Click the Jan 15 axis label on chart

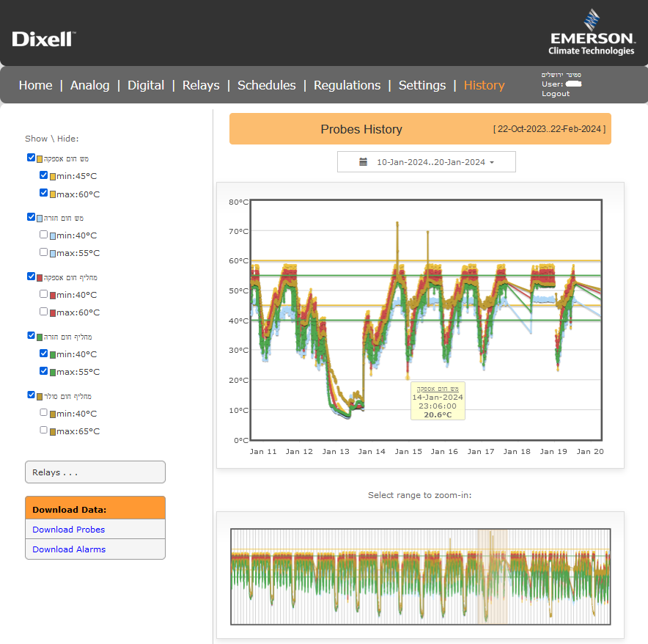[x=408, y=452]
